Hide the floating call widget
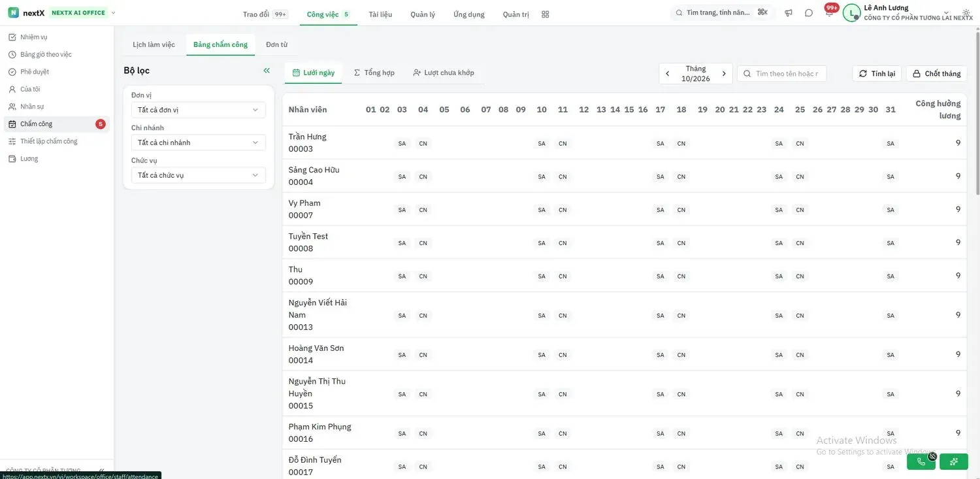Screen dimensions: 980x479 (x=932, y=456)
